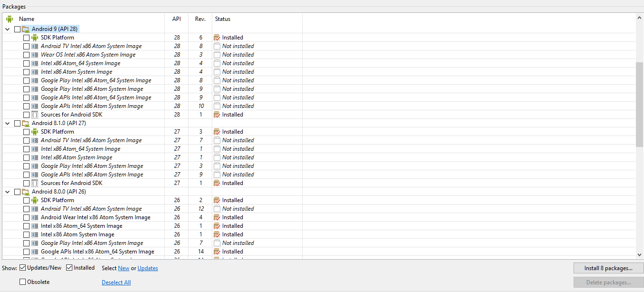Click the Android 8.0.0 (API 26) group label

pos(59,192)
